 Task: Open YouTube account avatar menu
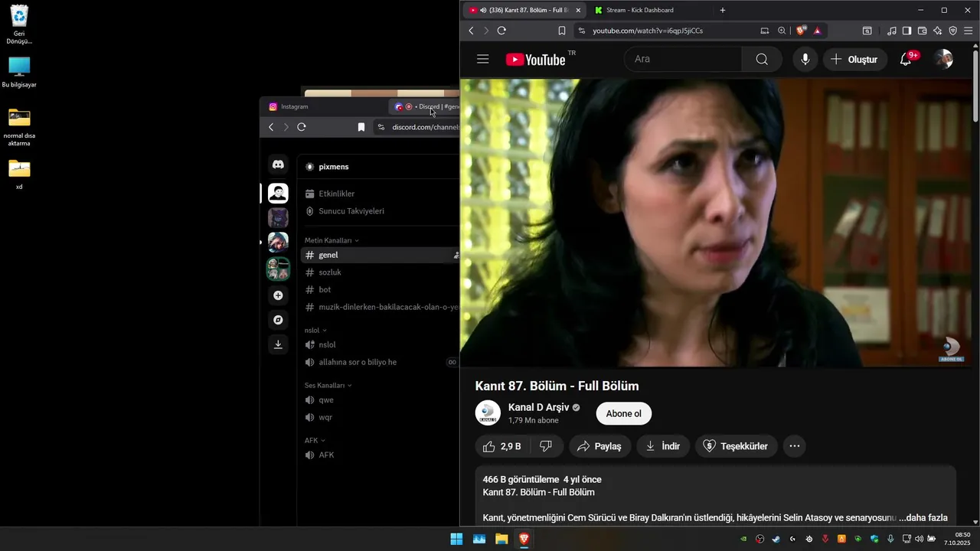click(943, 60)
